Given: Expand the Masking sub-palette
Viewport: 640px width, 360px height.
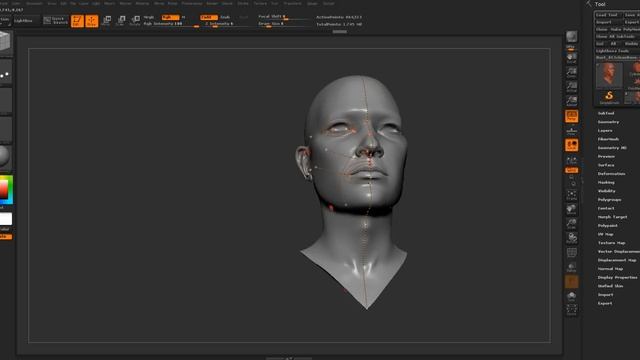Looking at the screenshot, I should click(x=606, y=182).
